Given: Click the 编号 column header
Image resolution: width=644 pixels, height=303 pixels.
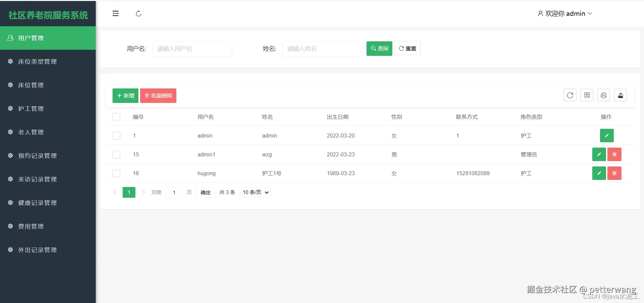Looking at the screenshot, I should coord(138,117).
